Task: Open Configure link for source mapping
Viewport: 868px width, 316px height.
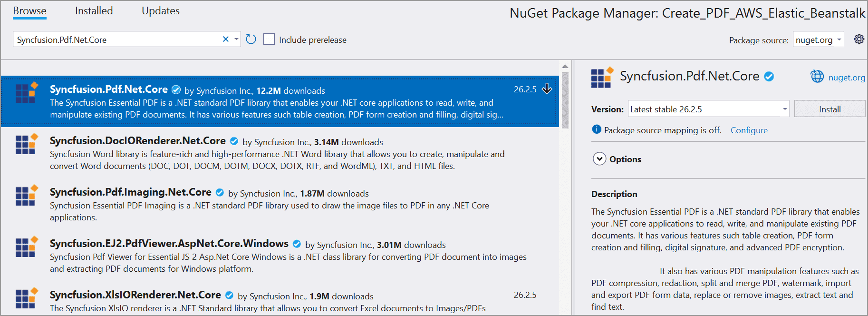Action: 749,130
